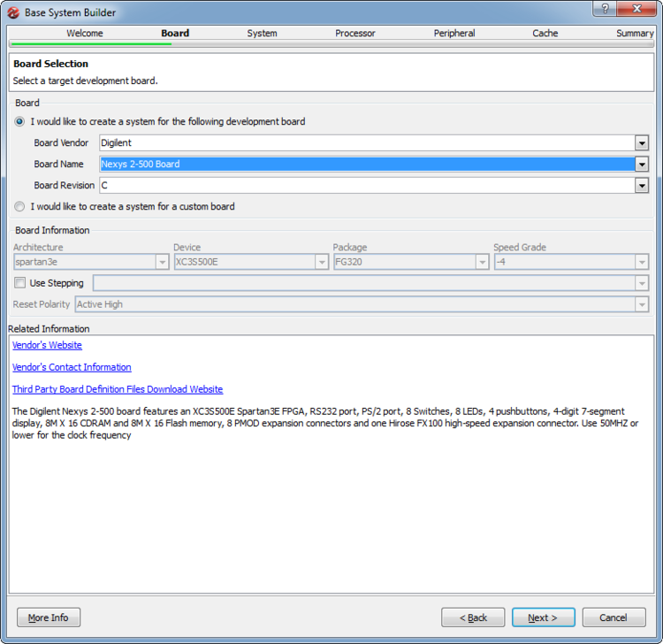Go to the Welcome step tab
This screenshot has width=663, height=644.
click(85, 33)
